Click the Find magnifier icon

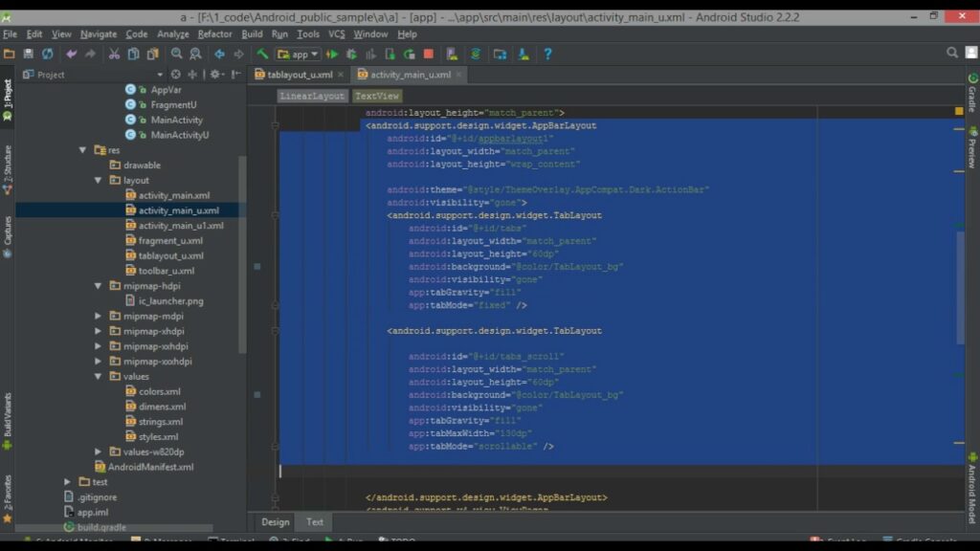coord(176,55)
